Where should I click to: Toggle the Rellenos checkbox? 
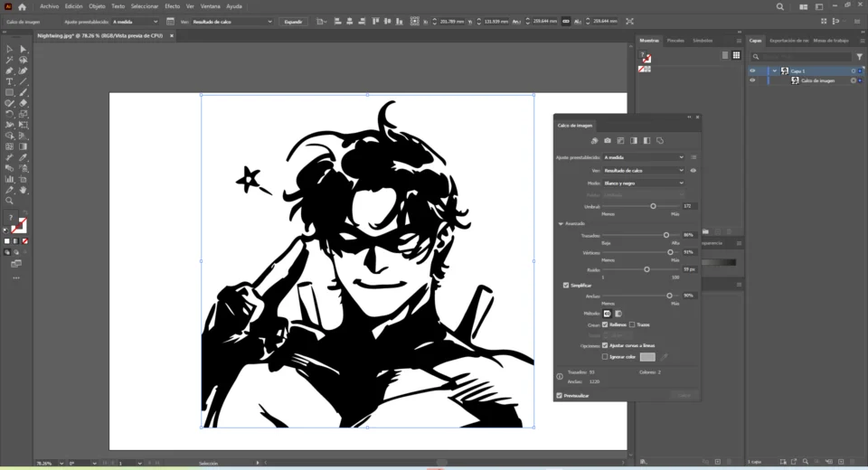coord(605,325)
